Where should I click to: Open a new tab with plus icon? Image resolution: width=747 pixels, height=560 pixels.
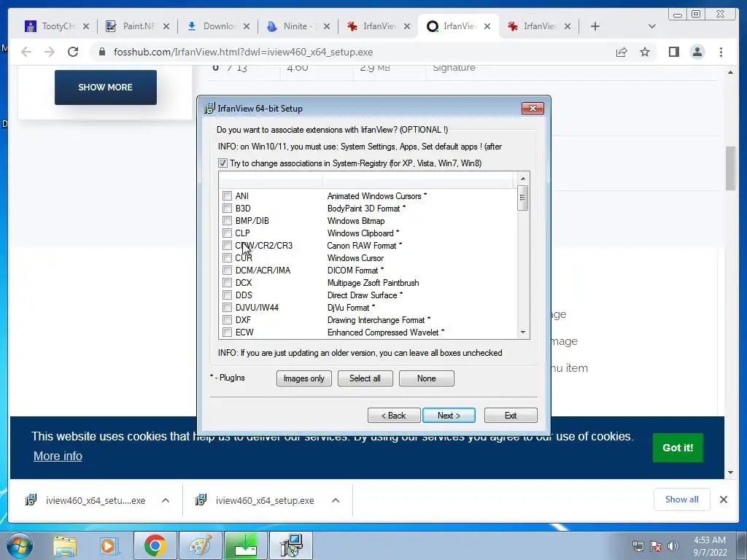point(595,27)
